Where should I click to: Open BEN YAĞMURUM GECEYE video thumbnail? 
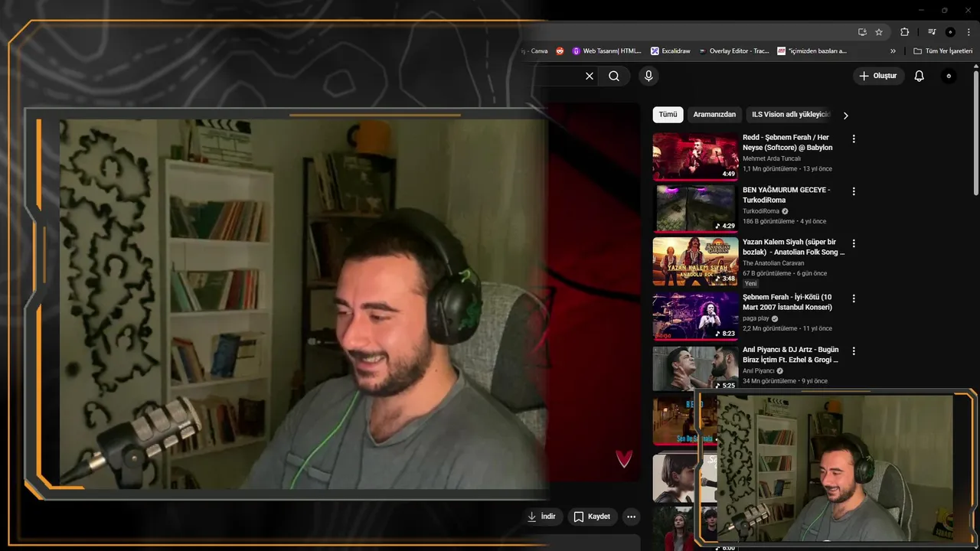tap(695, 209)
